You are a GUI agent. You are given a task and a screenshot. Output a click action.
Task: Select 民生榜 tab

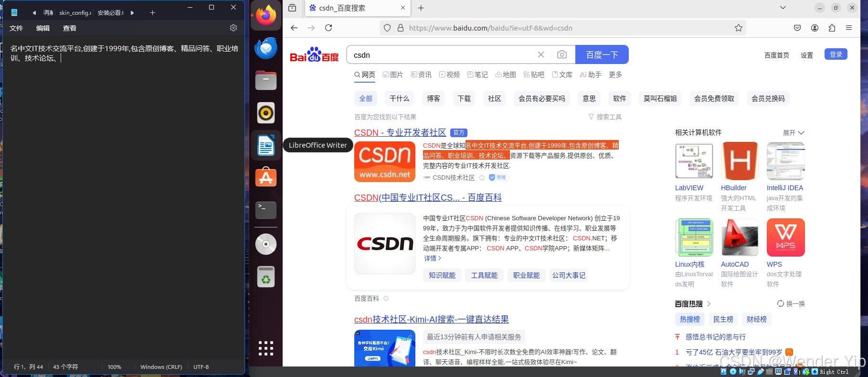pyautogui.click(x=723, y=319)
